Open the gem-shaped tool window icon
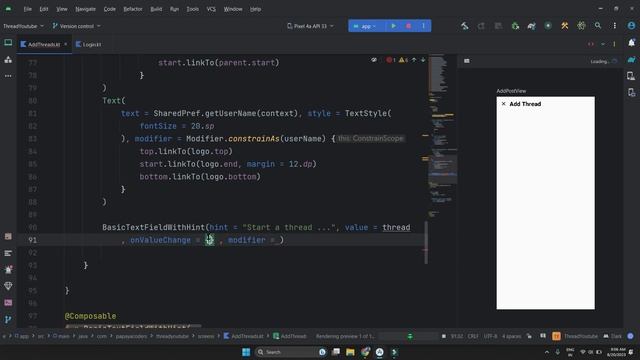640x360 pixels. (x=8, y=286)
